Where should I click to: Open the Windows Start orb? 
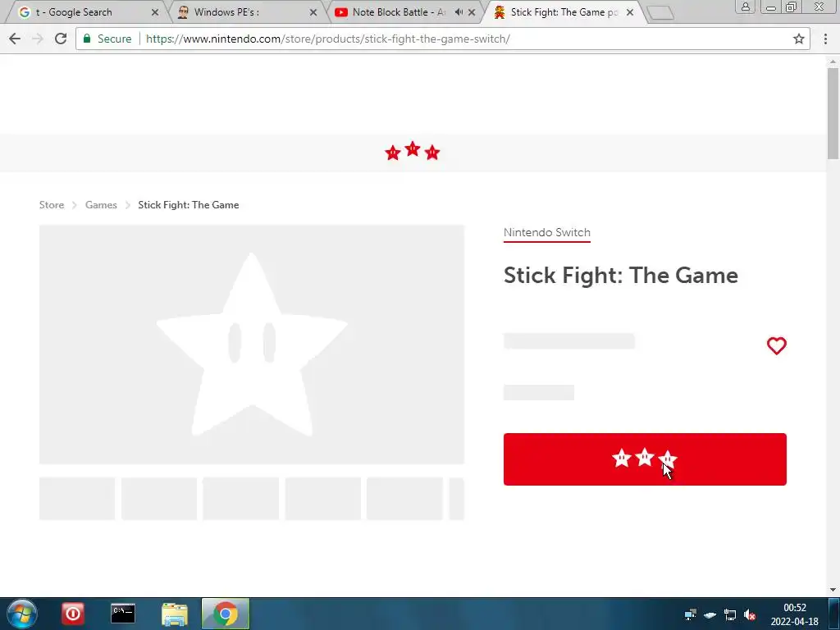point(21,614)
